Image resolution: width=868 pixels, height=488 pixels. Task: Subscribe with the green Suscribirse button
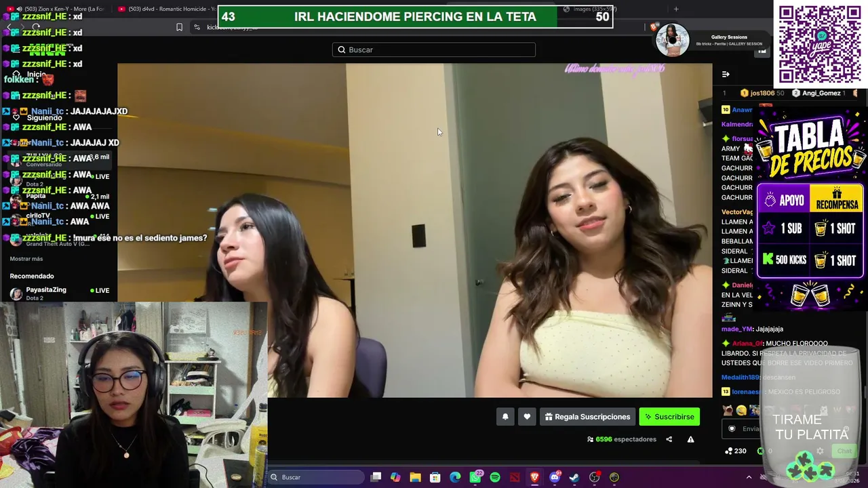669,417
